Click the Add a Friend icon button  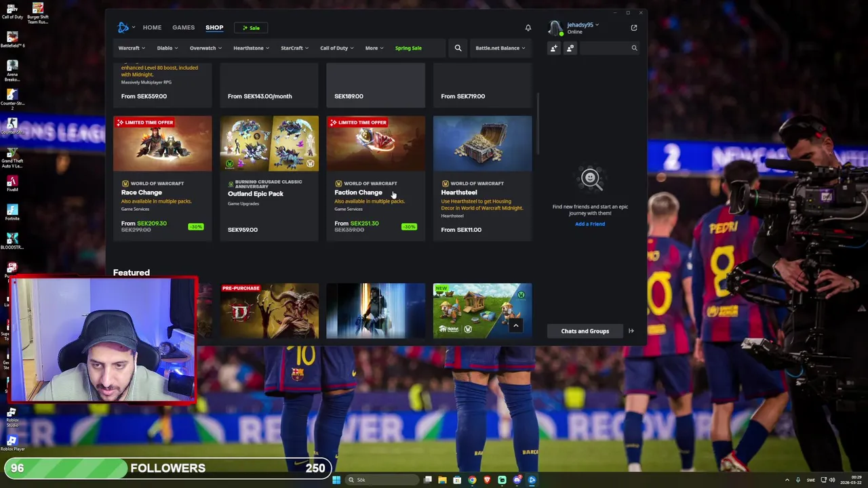(x=554, y=48)
